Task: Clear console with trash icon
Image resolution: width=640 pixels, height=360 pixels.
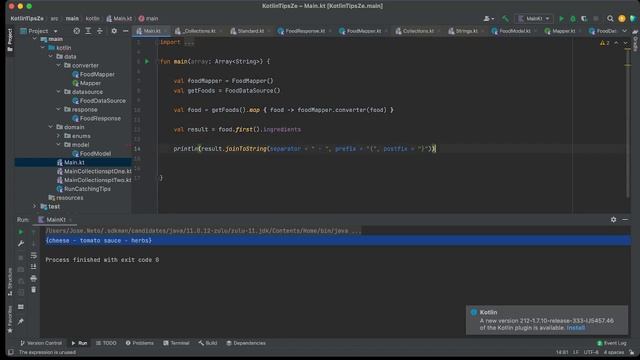Action: click(x=33, y=290)
